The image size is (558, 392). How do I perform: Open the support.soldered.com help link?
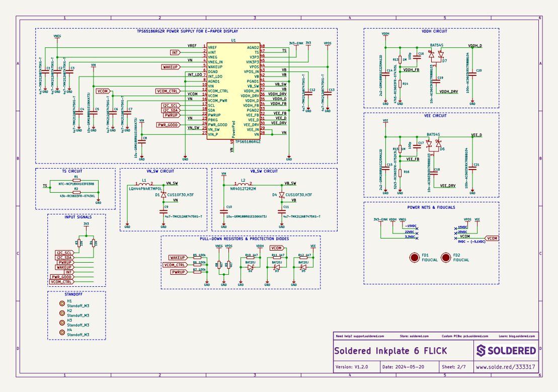367,336
